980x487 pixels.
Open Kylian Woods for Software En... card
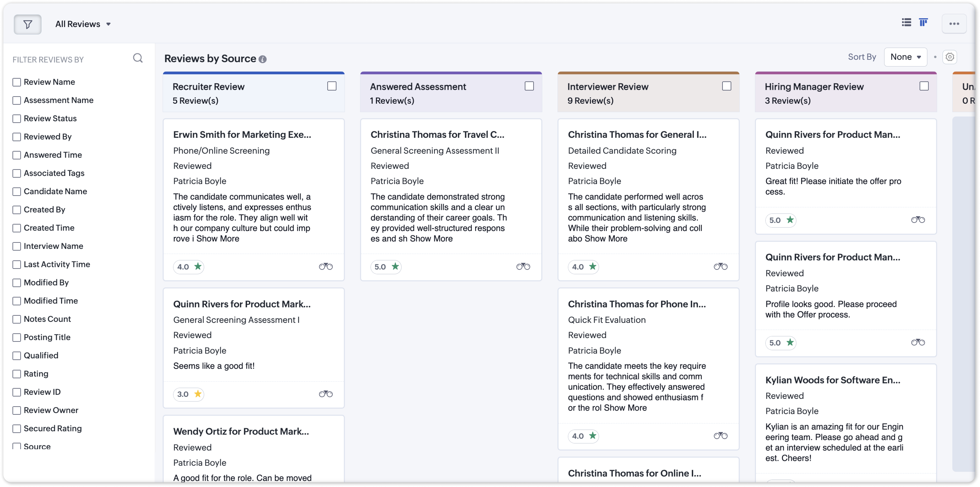coord(832,380)
